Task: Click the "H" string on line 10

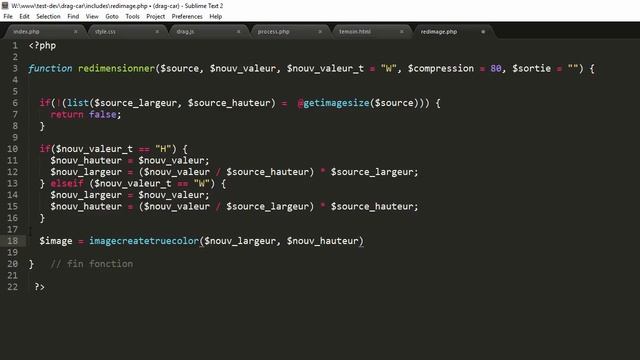Action: [x=163, y=149]
